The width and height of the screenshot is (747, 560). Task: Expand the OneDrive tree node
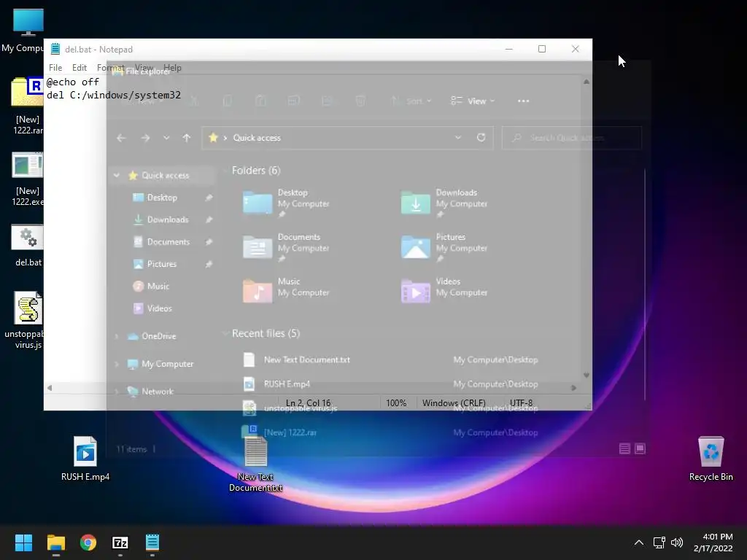[x=117, y=336]
